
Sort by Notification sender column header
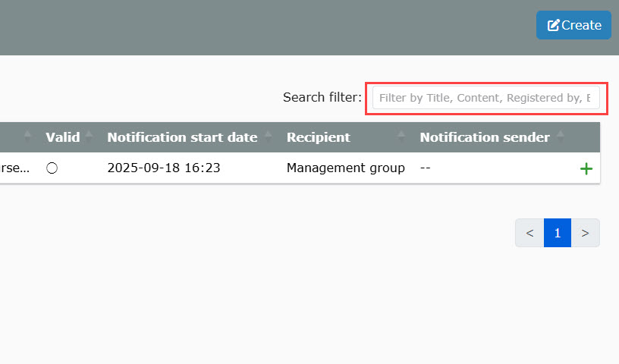[485, 137]
